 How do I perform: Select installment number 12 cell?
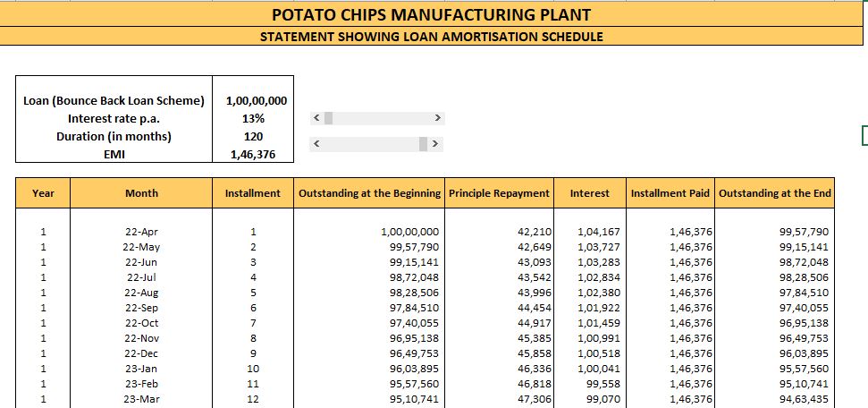253,399
